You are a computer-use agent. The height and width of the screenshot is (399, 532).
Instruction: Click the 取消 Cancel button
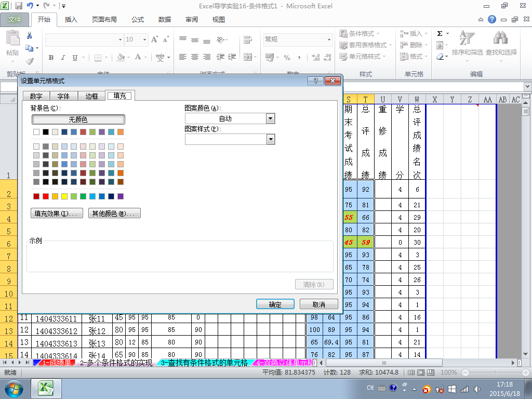click(x=319, y=304)
